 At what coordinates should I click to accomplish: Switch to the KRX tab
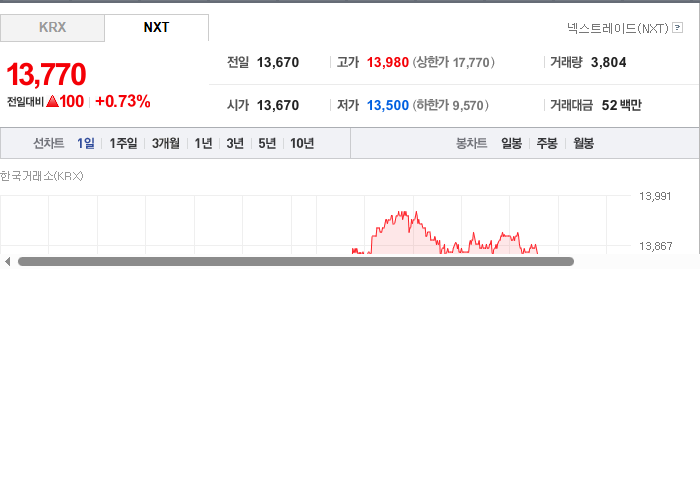(52, 28)
